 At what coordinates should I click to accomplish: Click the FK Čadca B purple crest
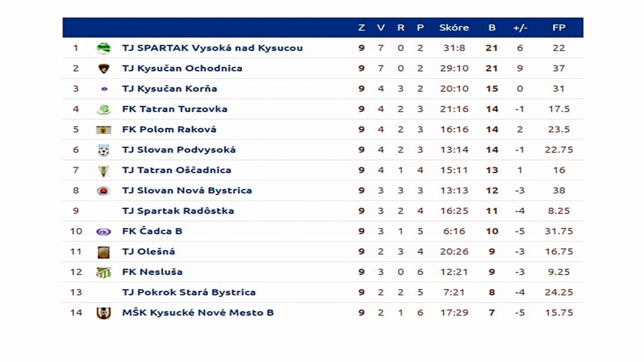104,232
